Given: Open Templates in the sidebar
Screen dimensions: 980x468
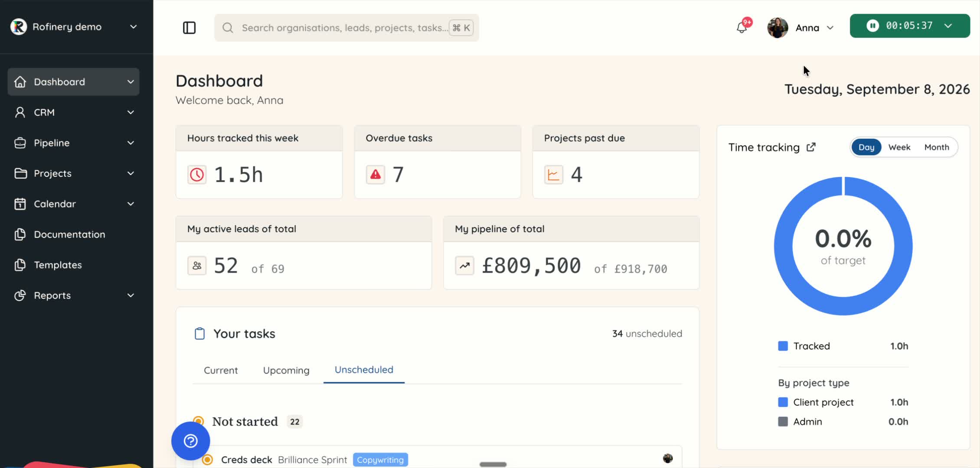Looking at the screenshot, I should 58,265.
